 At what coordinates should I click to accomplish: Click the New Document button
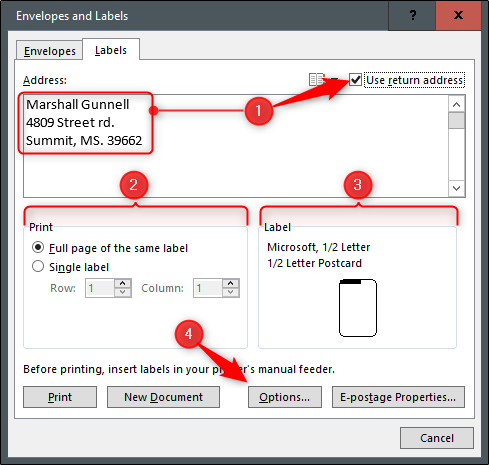pos(163,397)
